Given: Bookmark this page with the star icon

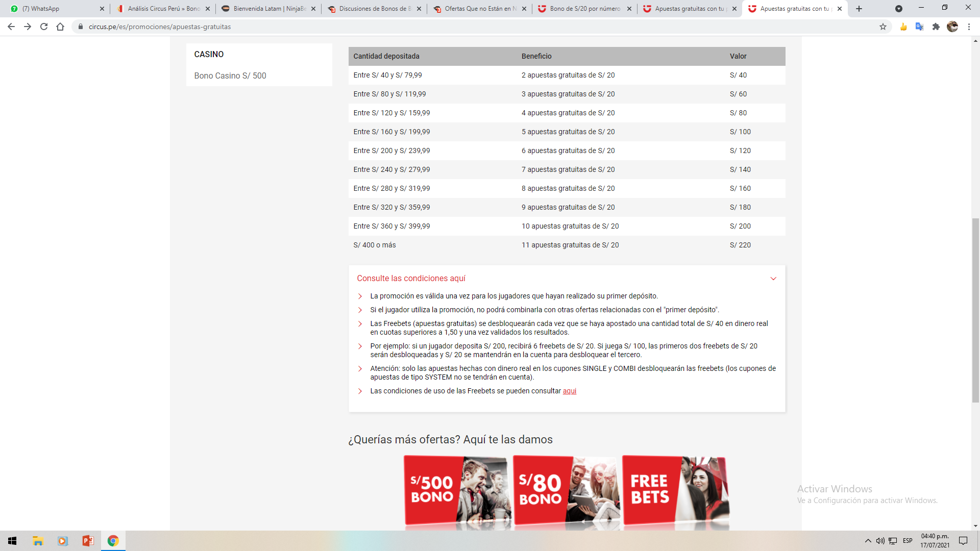Looking at the screenshot, I should tap(883, 27).
